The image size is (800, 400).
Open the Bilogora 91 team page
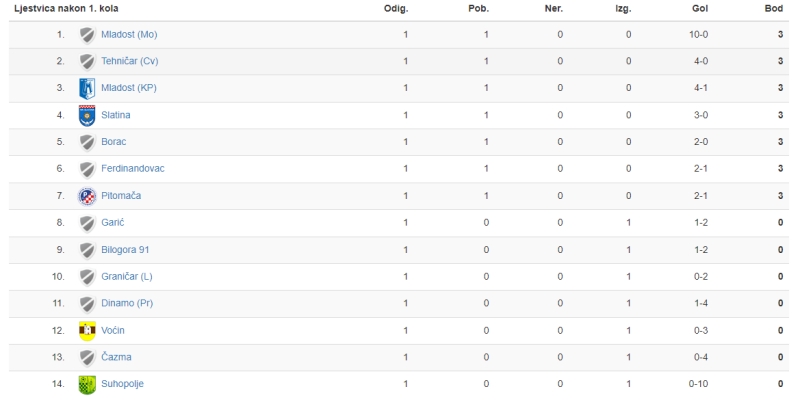[x=125, y=250]
